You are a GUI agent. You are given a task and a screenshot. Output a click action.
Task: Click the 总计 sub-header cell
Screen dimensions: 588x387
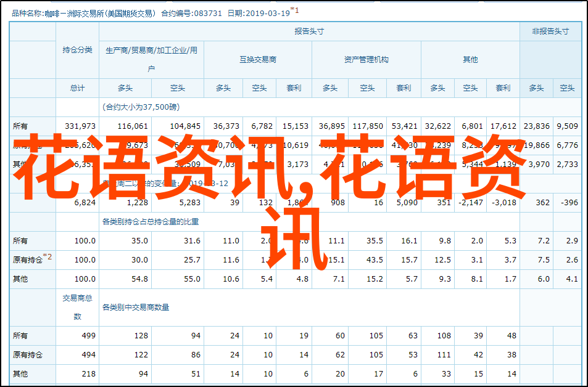click(77, 88)
